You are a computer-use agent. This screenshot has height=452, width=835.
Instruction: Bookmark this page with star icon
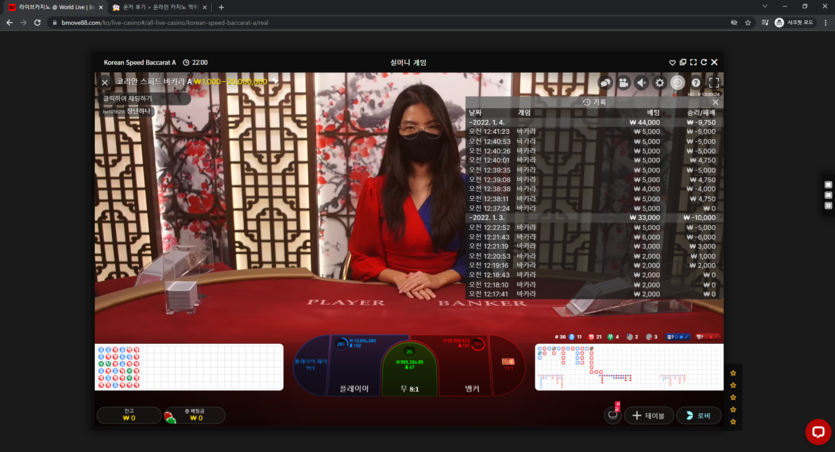click(748, 23)
